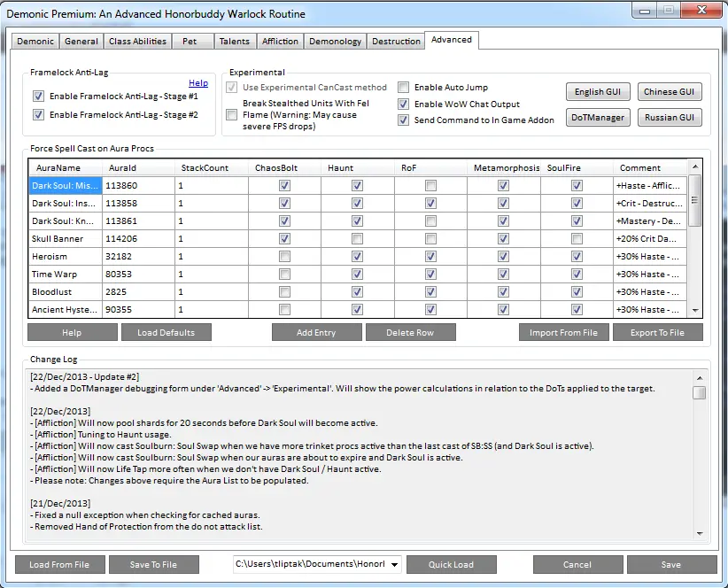Toggle RoF for the Bloodlust row
The width and height of the screenshot is (728, 588).
tap(430, 292)
